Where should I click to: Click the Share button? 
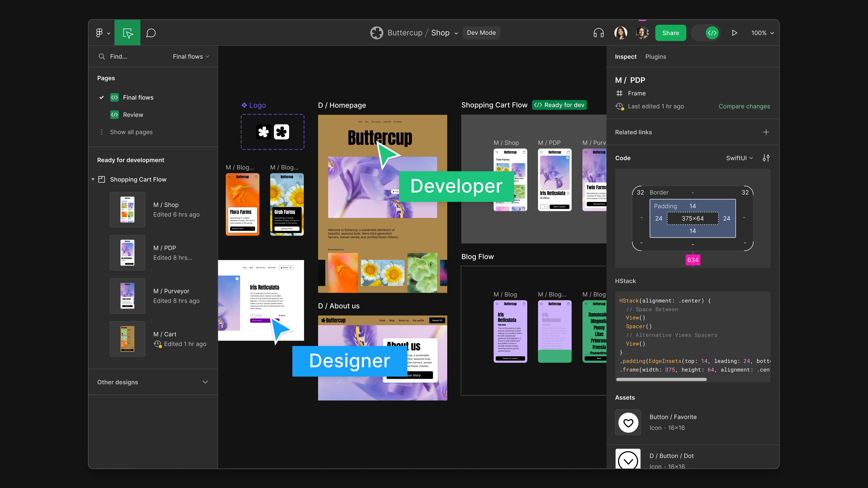670,33
